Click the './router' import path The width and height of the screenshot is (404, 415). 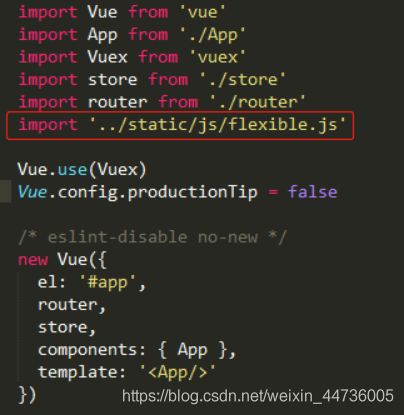point(257,102)
